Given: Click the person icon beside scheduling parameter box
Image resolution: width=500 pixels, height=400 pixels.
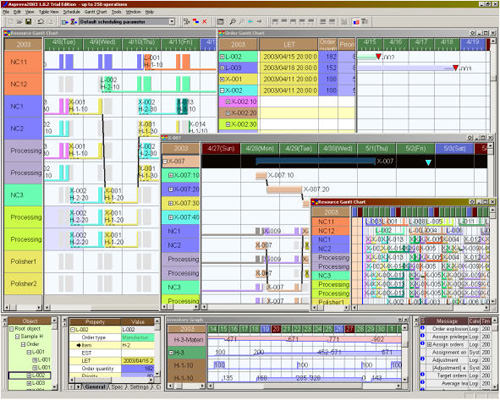Looking at the screenshot, I should coord(74,22).
